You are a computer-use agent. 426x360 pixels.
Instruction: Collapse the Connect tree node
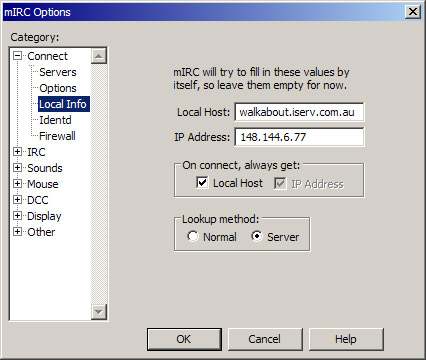click(x=17, y=56)
